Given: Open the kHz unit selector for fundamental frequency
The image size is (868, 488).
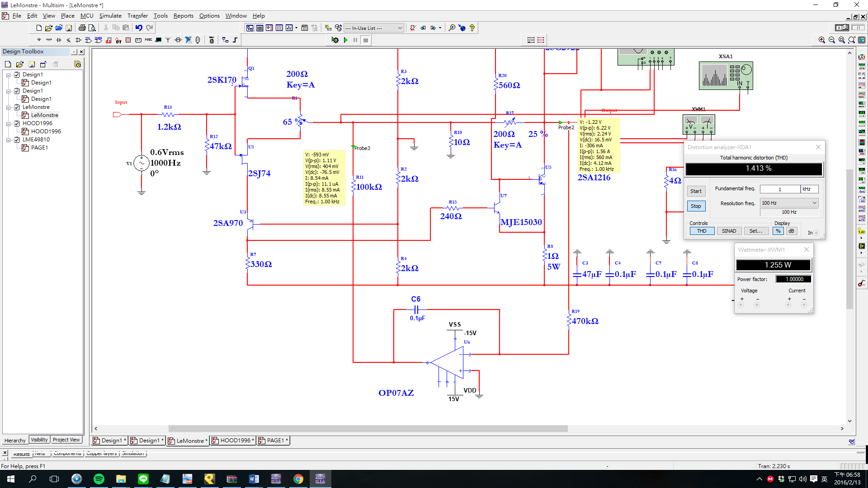Looking at the screenshot, I should 809,189.
